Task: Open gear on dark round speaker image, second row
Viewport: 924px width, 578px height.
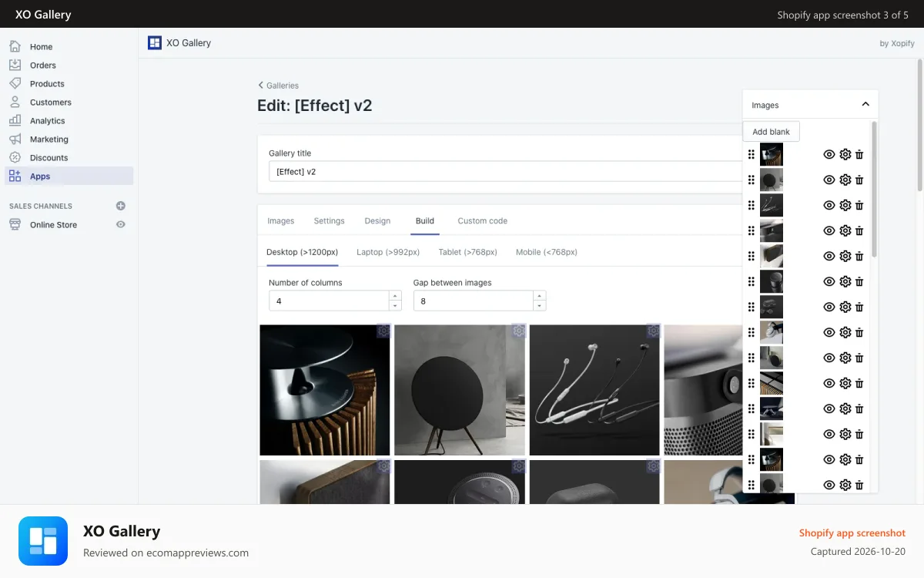Action: (x=518, y=466)
